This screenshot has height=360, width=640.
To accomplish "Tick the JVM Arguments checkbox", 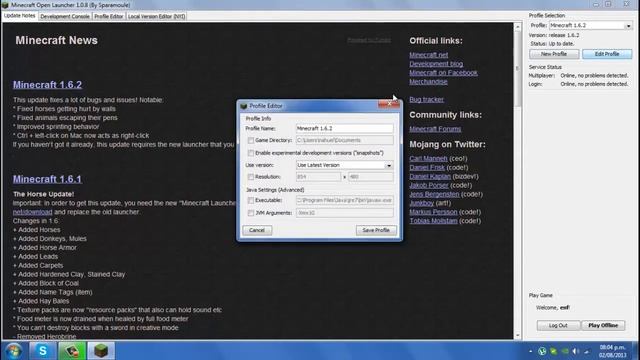I will 251,213.
